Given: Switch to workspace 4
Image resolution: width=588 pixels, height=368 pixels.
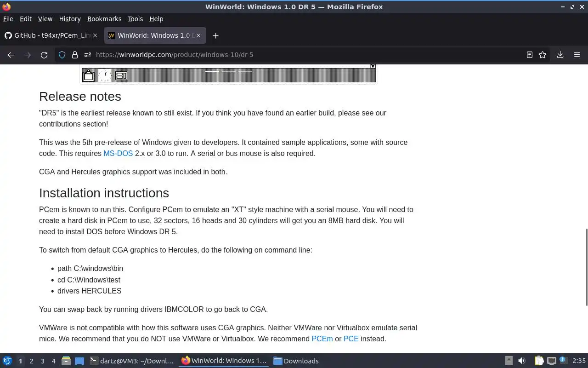Looking at the screenshot, I should tap(53, 361).
